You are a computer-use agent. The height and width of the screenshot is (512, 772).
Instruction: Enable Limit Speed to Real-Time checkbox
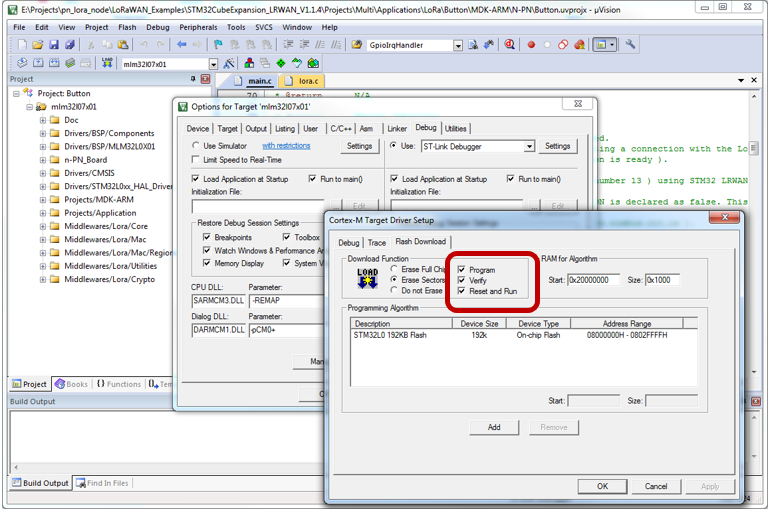(x=196, y=160)
